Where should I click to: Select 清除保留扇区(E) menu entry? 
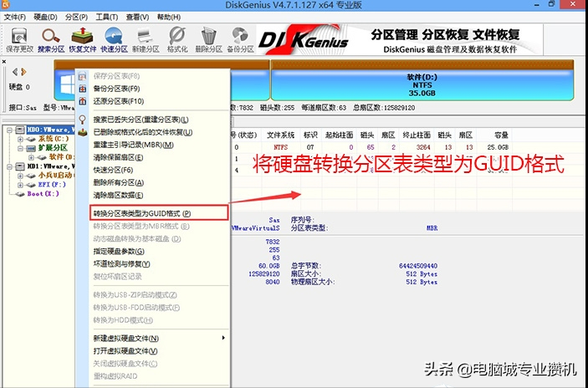(118, 157)
